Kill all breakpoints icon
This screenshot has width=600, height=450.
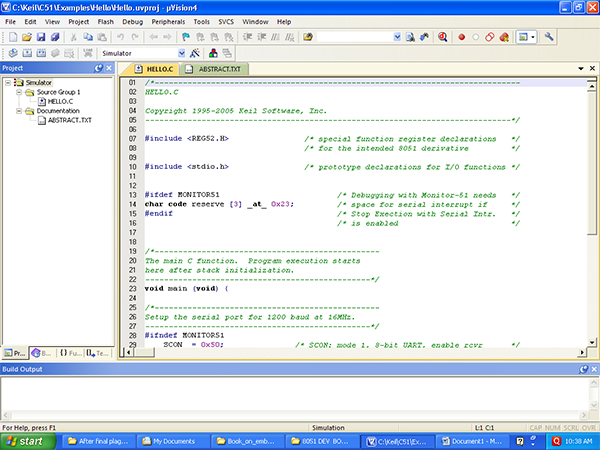coord(504,37)
